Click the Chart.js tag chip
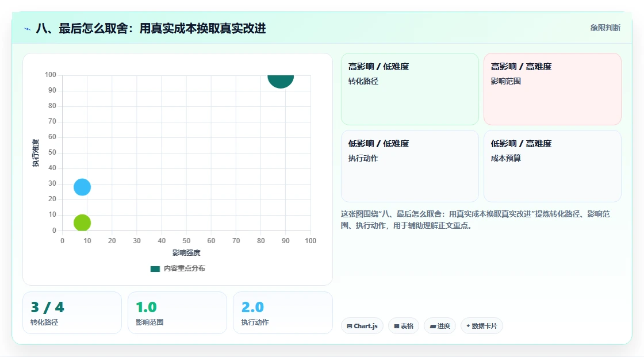644x357 pixels. [x=362, y=326]
